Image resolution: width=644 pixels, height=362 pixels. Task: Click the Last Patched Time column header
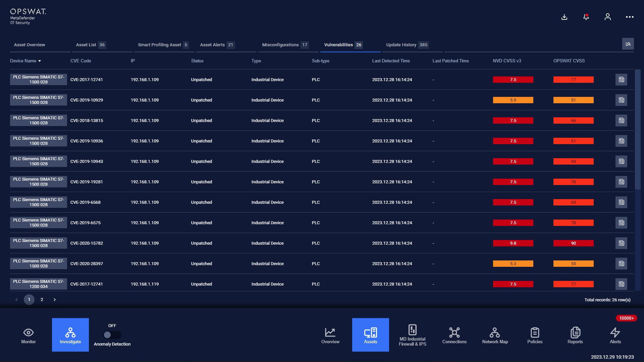click(450, 61)
